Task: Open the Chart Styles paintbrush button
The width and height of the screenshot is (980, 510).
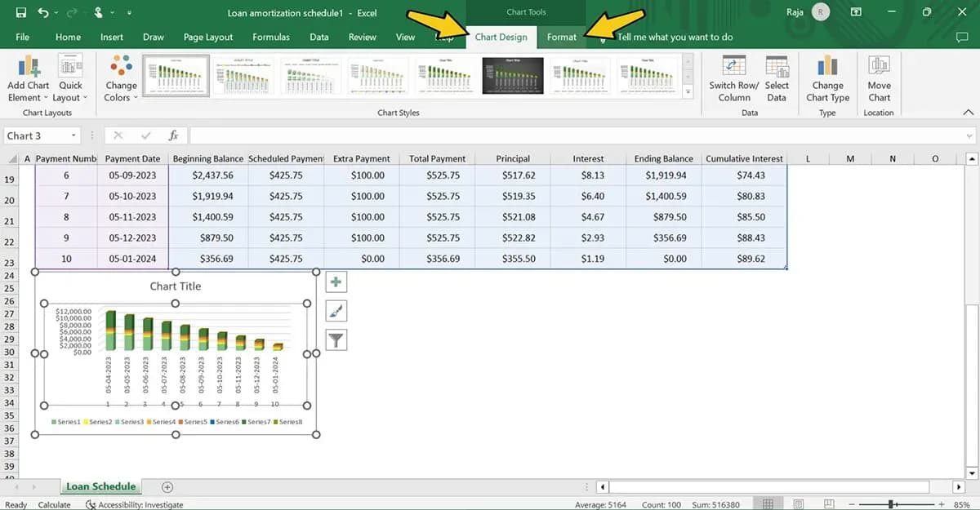Action: click(x=336, y=311)
